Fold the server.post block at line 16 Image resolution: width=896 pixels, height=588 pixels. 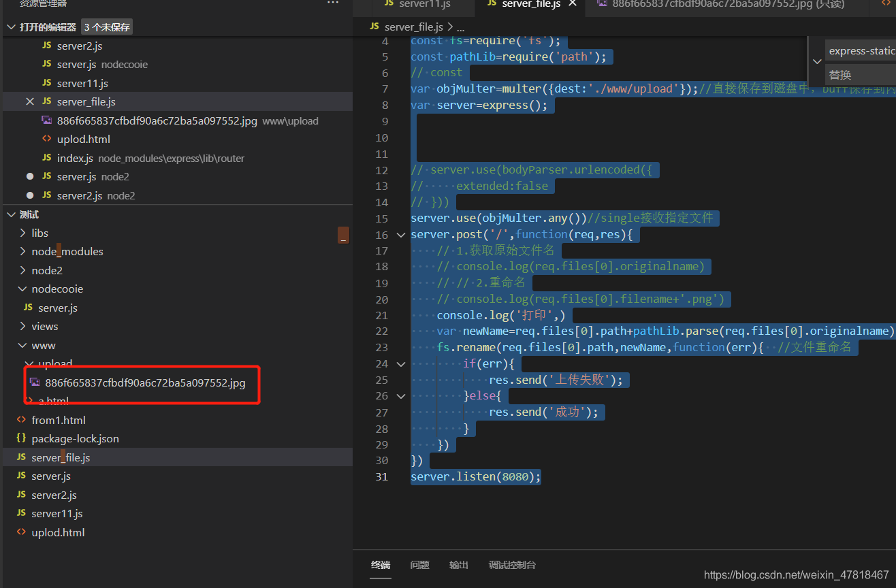coord(401,235)
